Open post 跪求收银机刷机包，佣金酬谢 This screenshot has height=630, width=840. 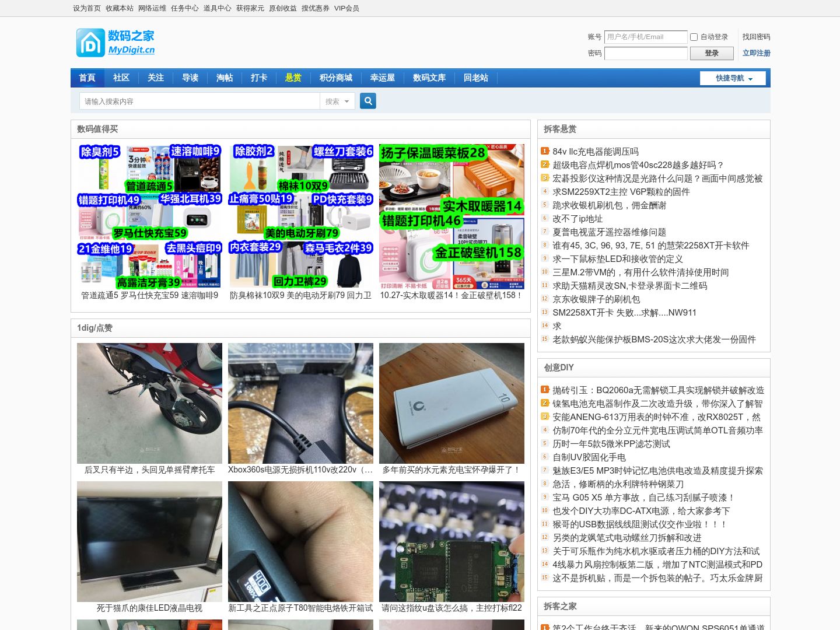coord(609,205)
